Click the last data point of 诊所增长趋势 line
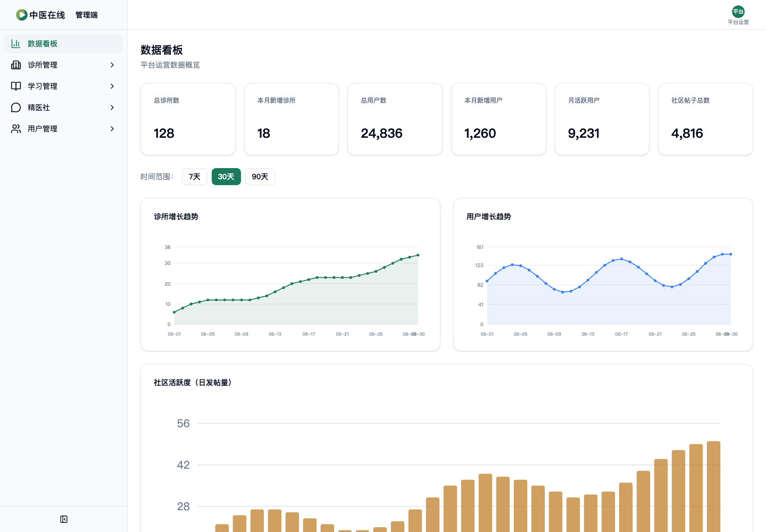Screen dimensions: 766x532 (x=418, y=255)
